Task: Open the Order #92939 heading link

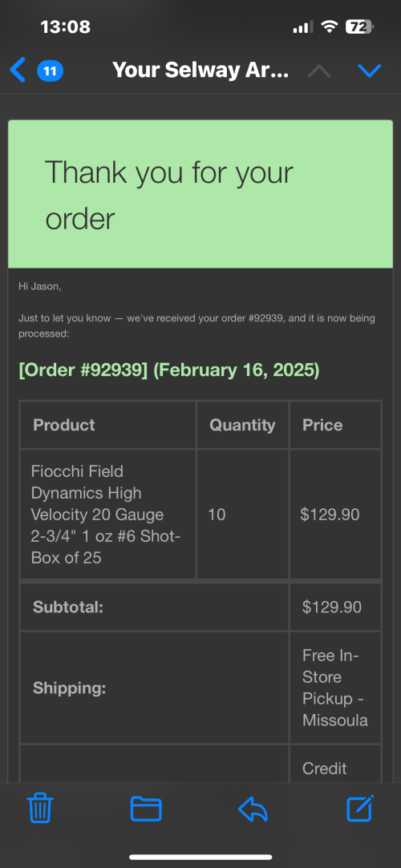Action: click(169, 369)
